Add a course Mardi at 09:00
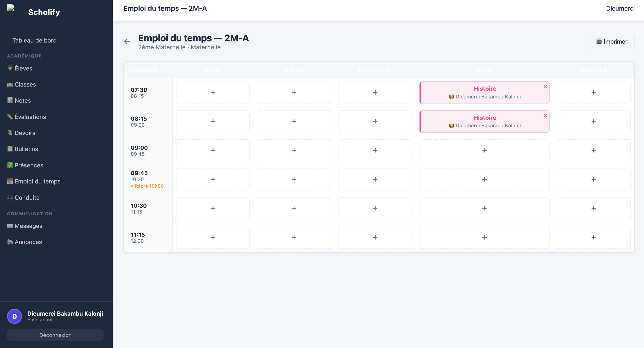The height and width of the screenshot is (348, 644). 294,150
